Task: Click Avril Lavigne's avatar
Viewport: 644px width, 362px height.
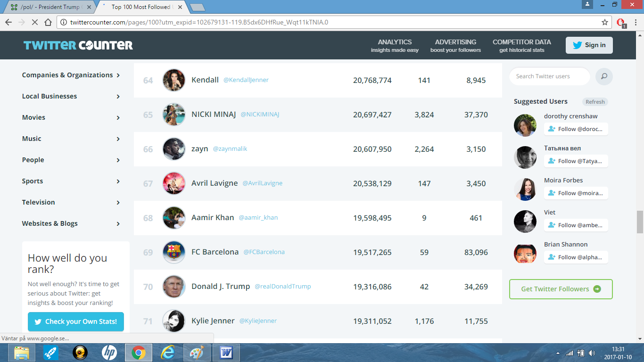Action: [x=174, y=183]
